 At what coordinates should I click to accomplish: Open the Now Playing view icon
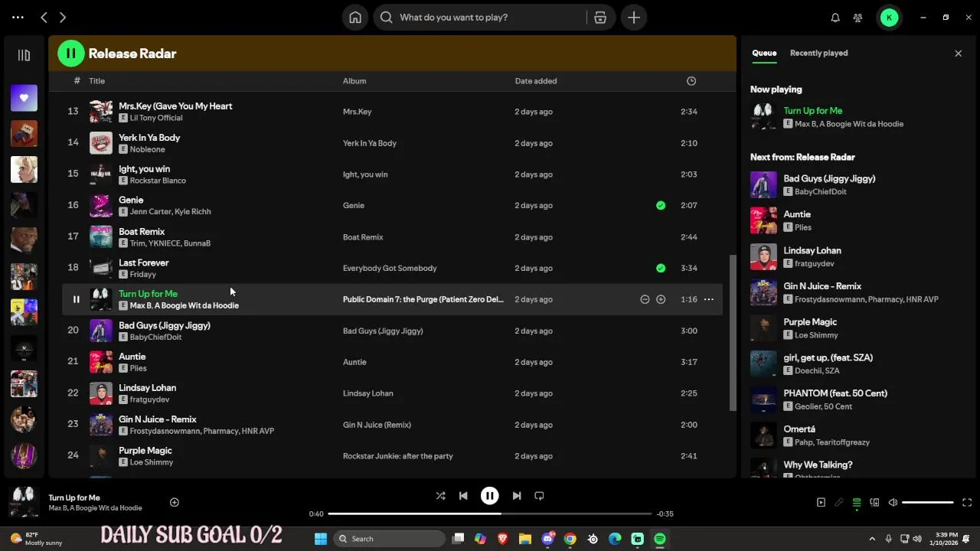pos(821,503)
